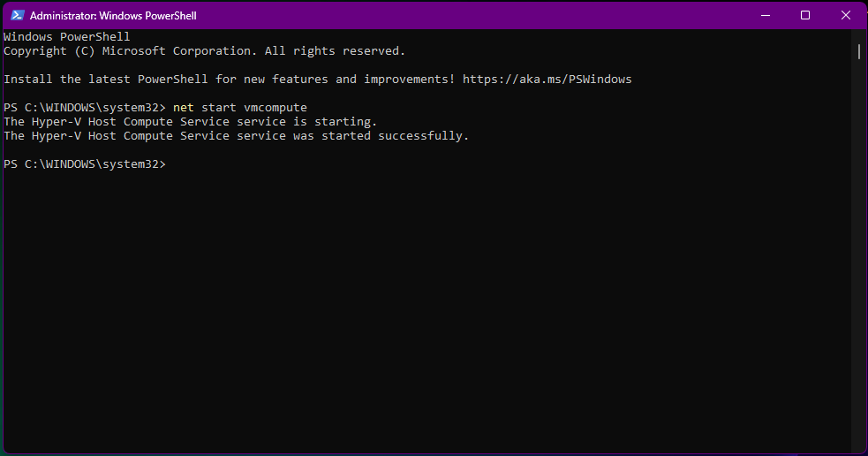Screen dimensions: 868x456
Task: Close the Administrator PowerShell window
Action: (846, 16)
